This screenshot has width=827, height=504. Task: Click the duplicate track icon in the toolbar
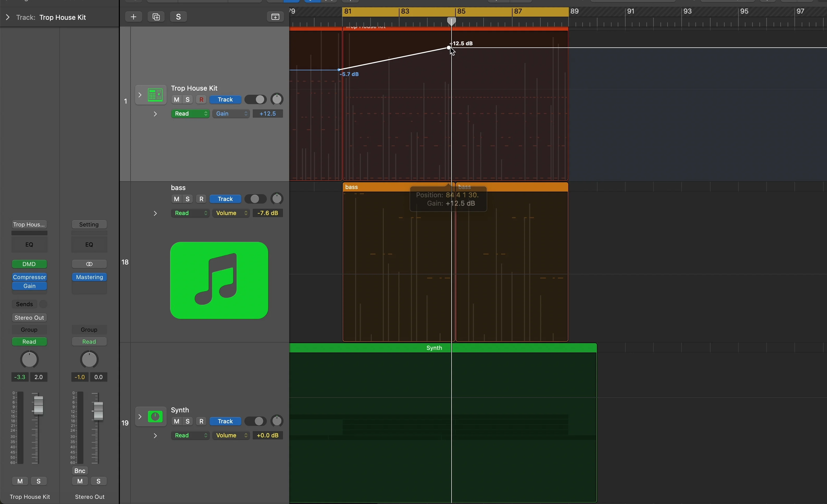click(x=156, y=17)
